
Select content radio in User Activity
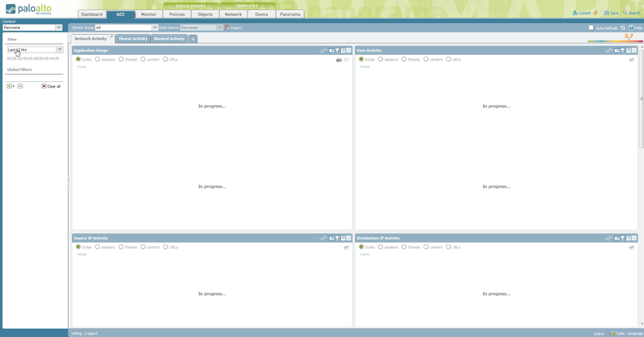pyautogui.click(x=426, y=59)
